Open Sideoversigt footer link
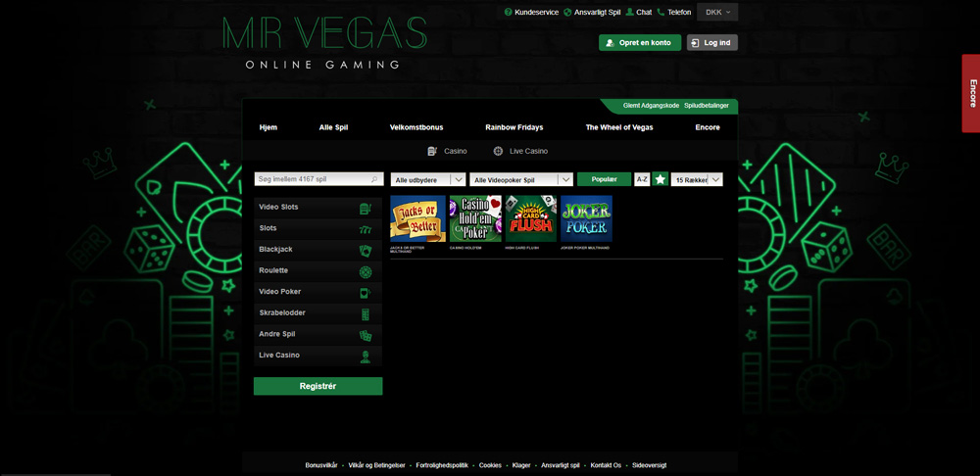Image resolution: width=980 pixels, height=476 pixels. tap(650, 465)
